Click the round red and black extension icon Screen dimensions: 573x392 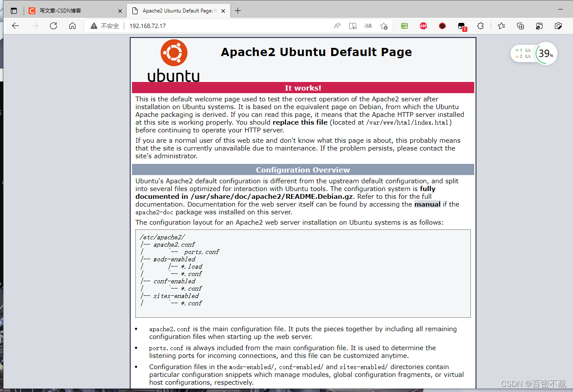coord(442,26)
